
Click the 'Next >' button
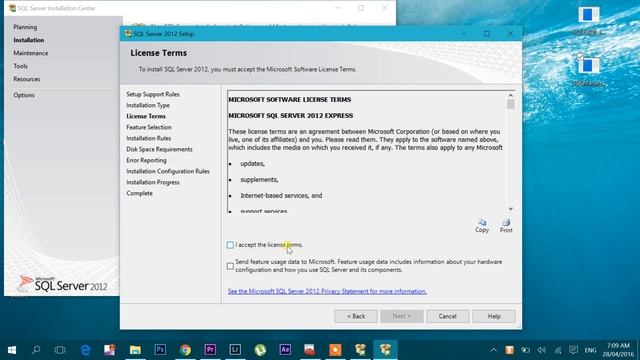402,316
